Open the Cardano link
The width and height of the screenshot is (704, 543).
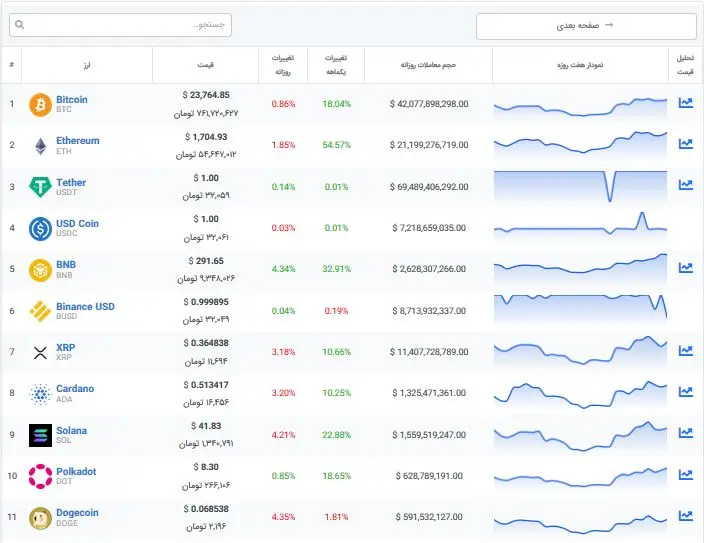75,388
